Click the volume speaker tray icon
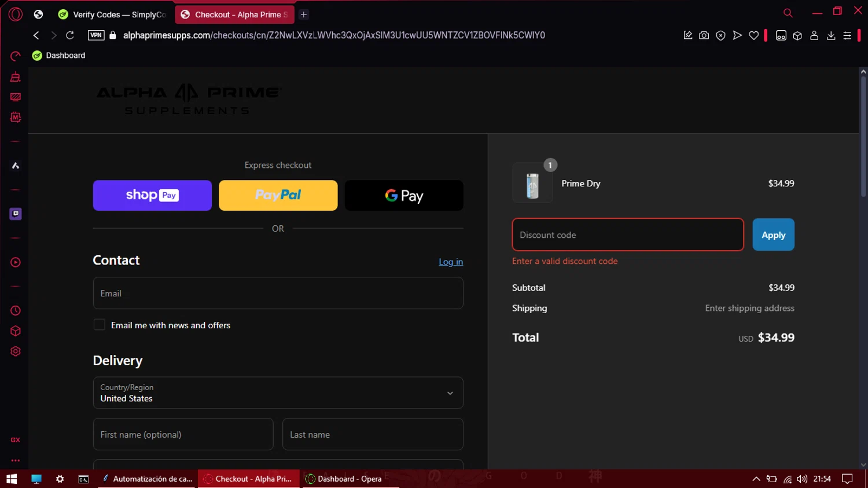 801,479
